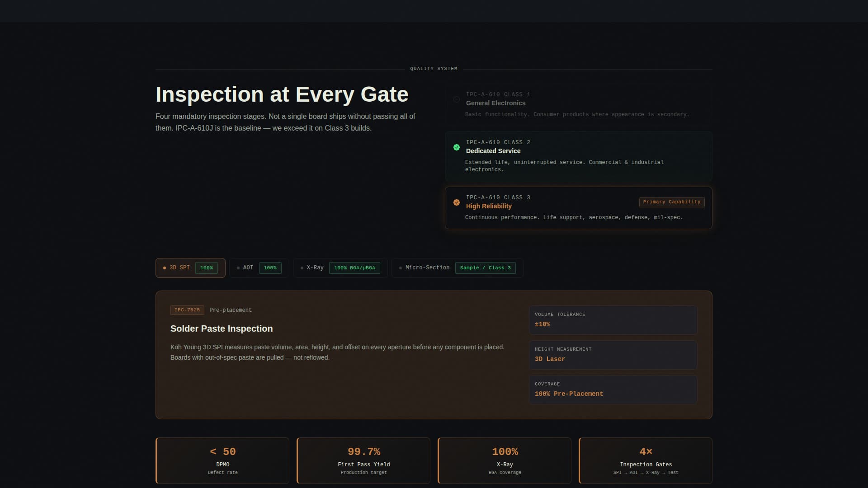Select the AOI tab
Viewport: 868px width, 488px height.
(259, 267)
